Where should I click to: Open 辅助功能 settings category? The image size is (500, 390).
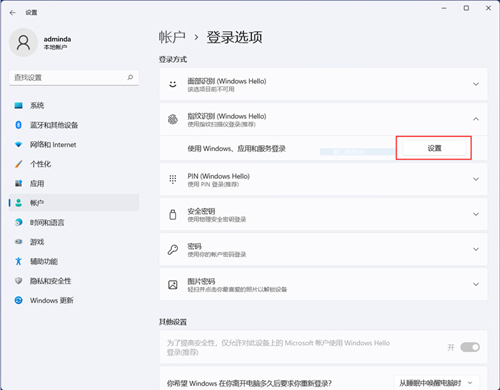[74, 261]
